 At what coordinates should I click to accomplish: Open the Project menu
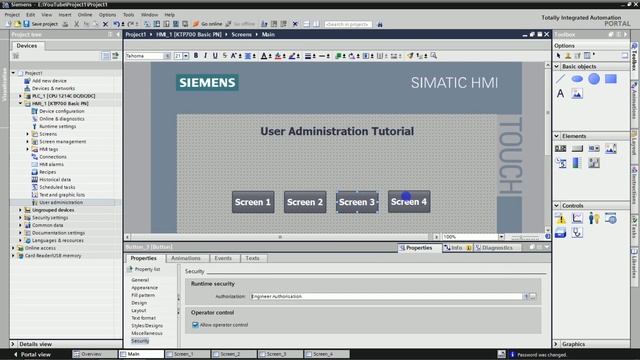(x=12, y=15)
